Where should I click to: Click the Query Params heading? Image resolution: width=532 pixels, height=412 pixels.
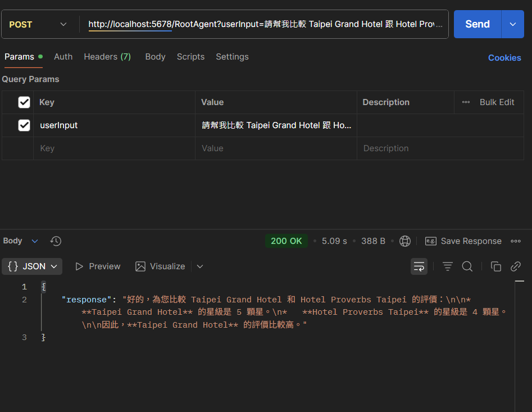[x=30, y=79]
